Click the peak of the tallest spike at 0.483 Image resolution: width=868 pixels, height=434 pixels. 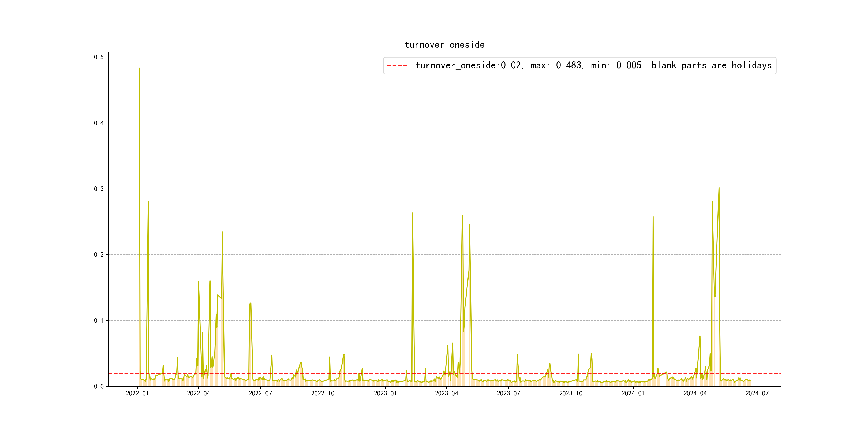click(x=139, y=68)
